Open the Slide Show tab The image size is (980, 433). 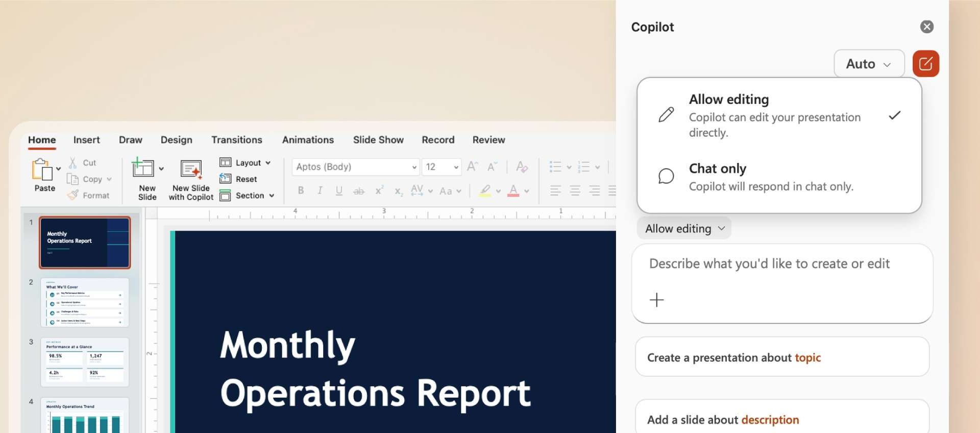coord(378,140)
